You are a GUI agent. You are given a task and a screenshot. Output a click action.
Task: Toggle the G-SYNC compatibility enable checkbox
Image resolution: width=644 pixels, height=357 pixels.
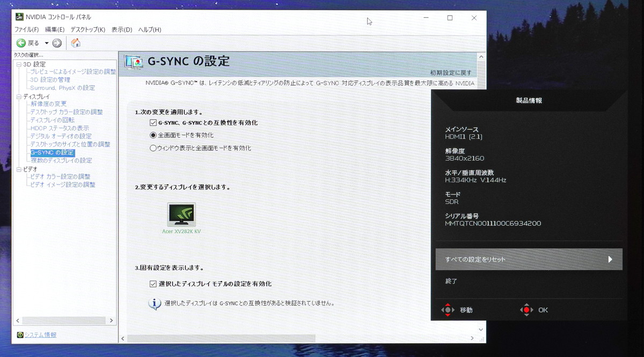pyautogui.click(x=153, y=123)
